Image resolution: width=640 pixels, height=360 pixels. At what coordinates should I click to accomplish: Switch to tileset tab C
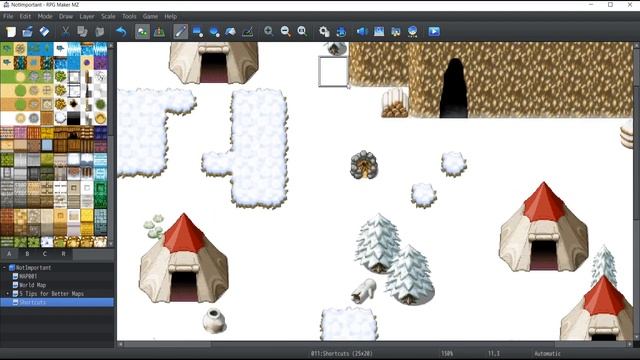pyautogui.click(x=45, y=254)
